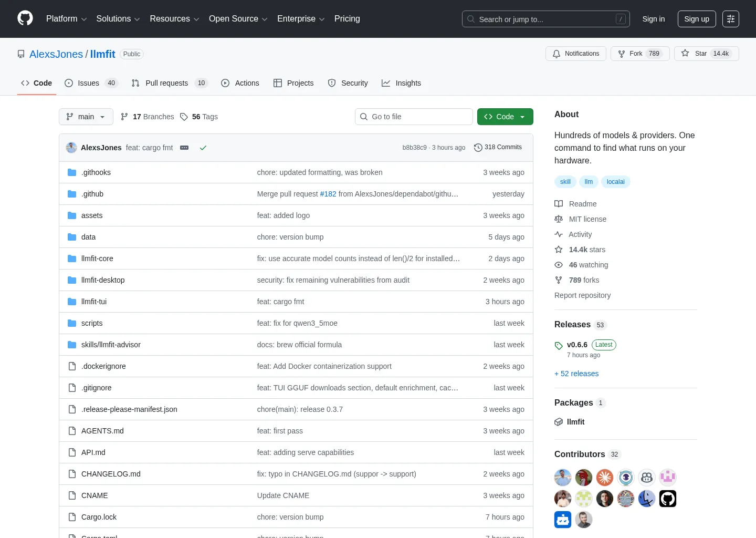756x538 pixels.
Task: Open the +52 releases link
Action: [576, 374]
